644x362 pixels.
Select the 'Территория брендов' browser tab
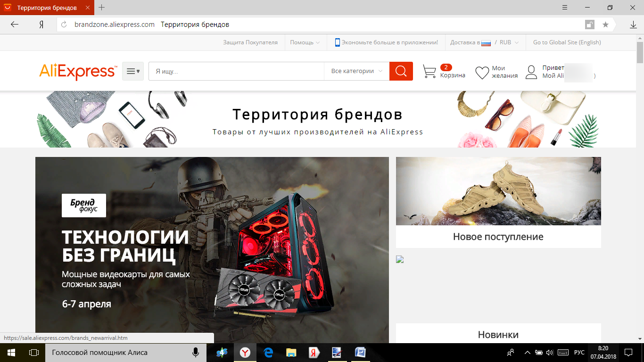coord(46,8)
